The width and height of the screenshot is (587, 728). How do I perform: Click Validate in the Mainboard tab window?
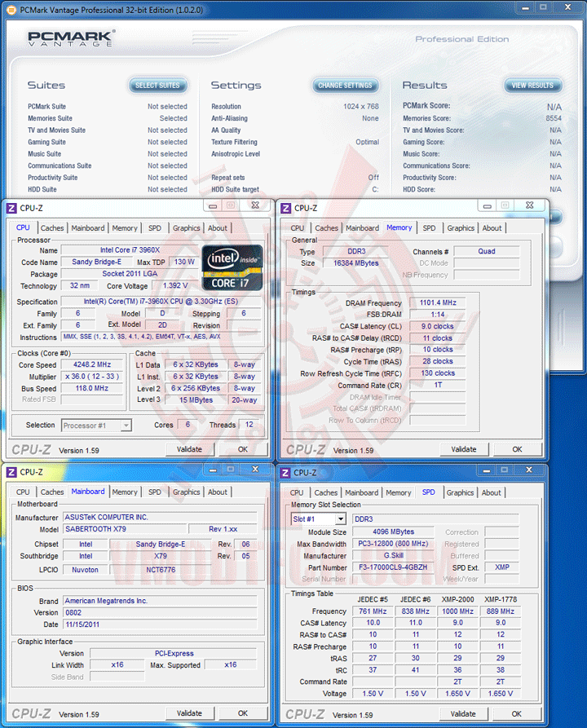[x=189, y=713]
